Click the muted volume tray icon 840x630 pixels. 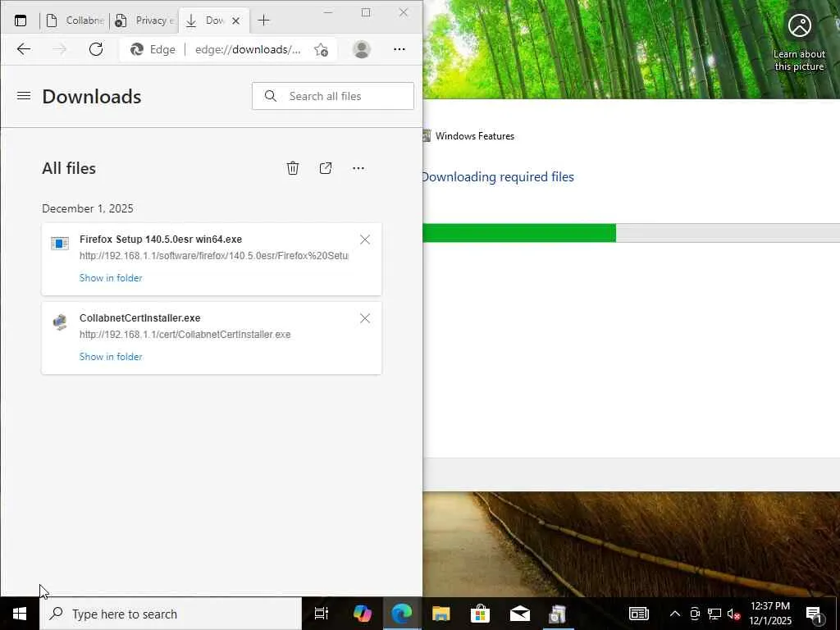(734, 614)
